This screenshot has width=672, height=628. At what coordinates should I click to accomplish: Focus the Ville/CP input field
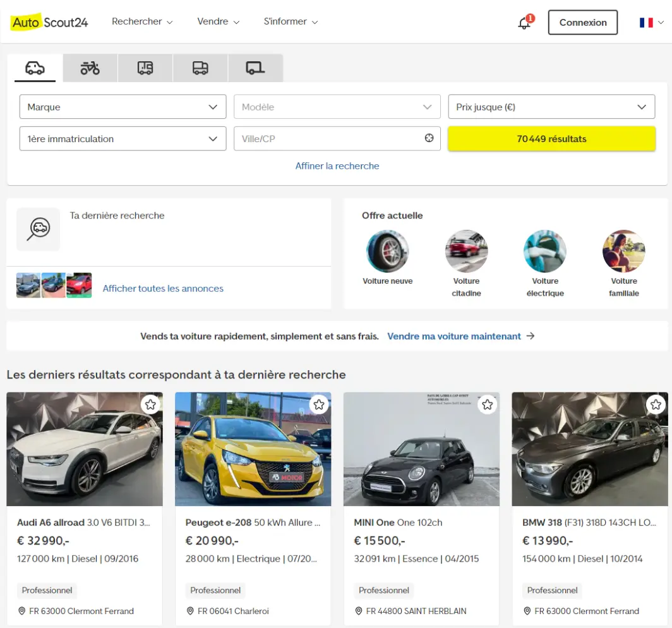(x=337, y=138)
